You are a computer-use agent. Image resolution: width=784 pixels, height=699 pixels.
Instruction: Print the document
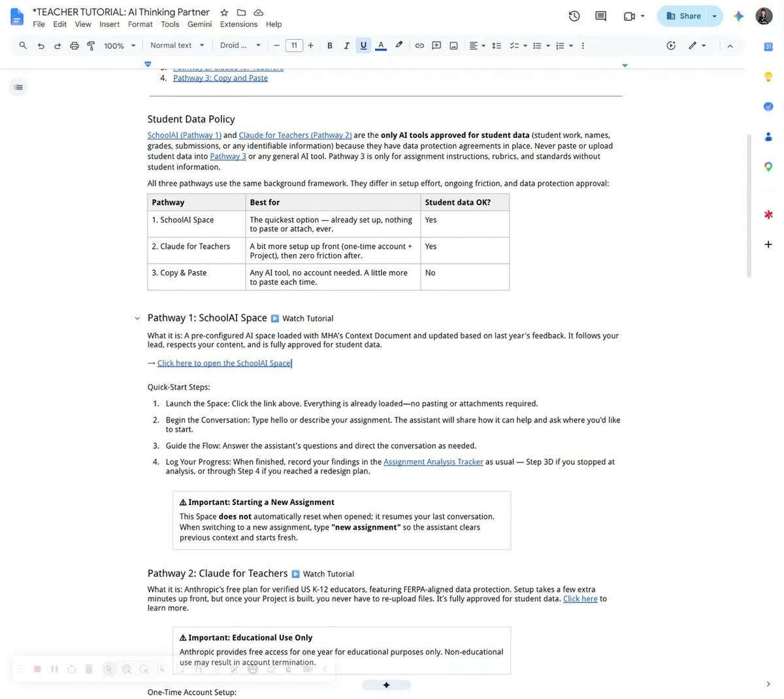[x=74, y=46]
